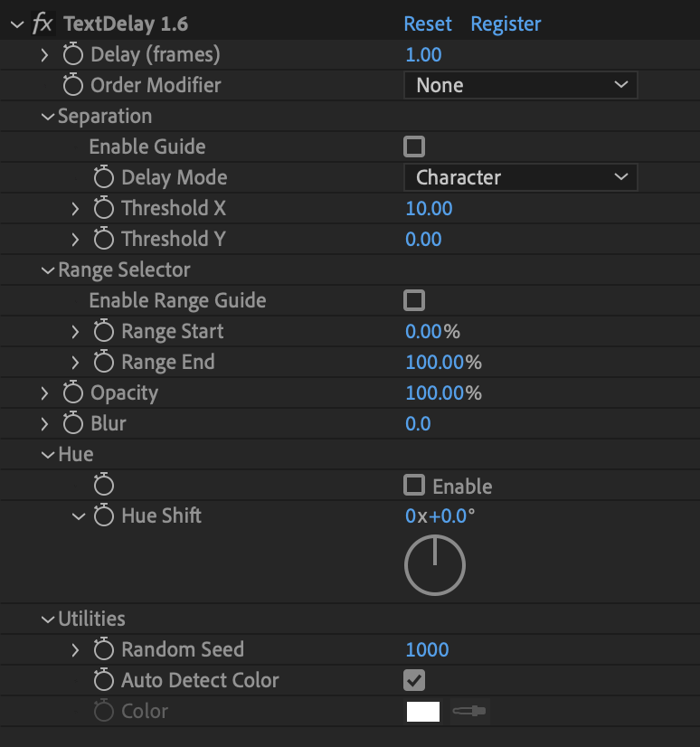Click the Reset link
Screen dimensions: 700x747
point(428,24)
